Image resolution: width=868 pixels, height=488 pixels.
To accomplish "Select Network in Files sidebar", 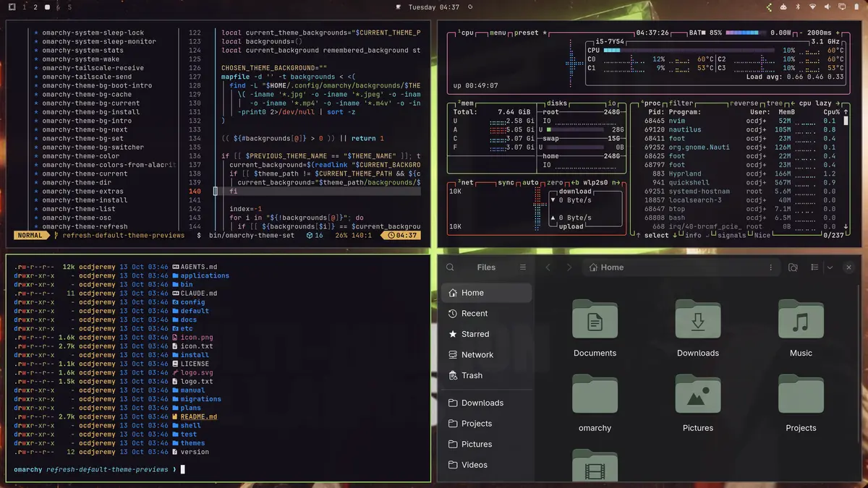I will click(x=486, y=355).
